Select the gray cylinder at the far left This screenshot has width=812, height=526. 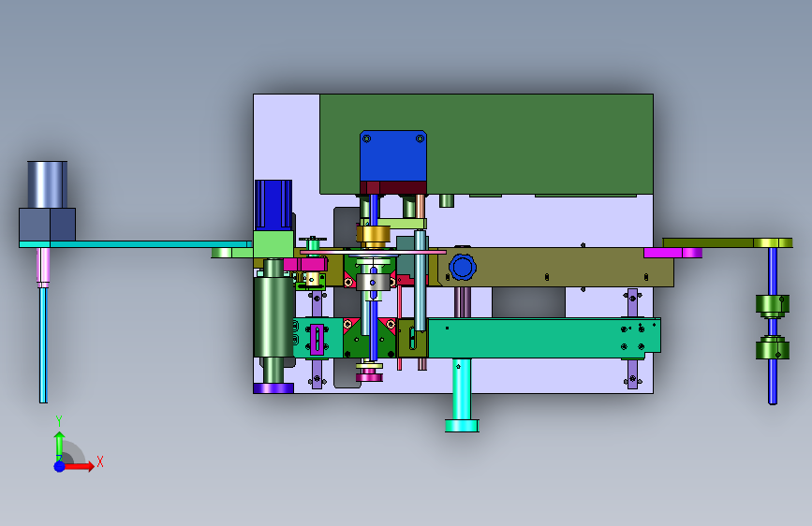click(x=47, y=184)
